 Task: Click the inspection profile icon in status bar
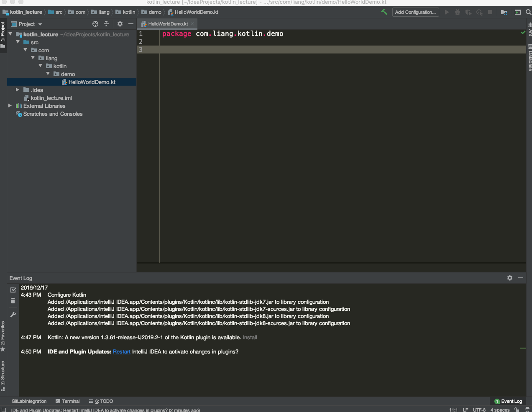coord(527,410)
